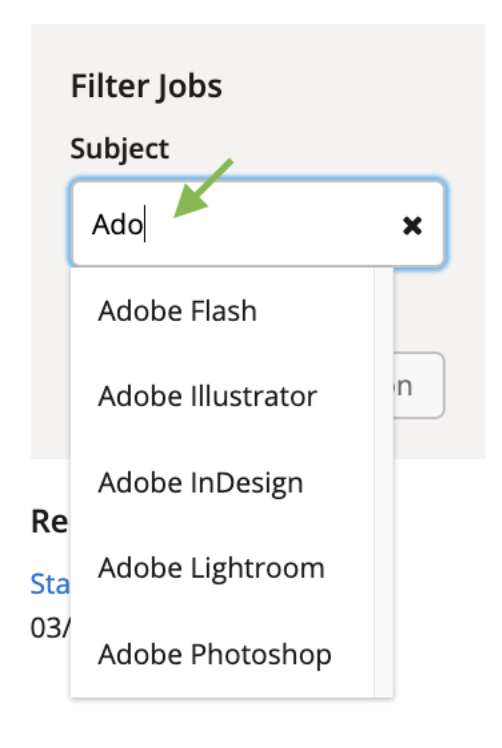The image size is (502, 748).
Task: Click the Subject field label
Action: 120,148
